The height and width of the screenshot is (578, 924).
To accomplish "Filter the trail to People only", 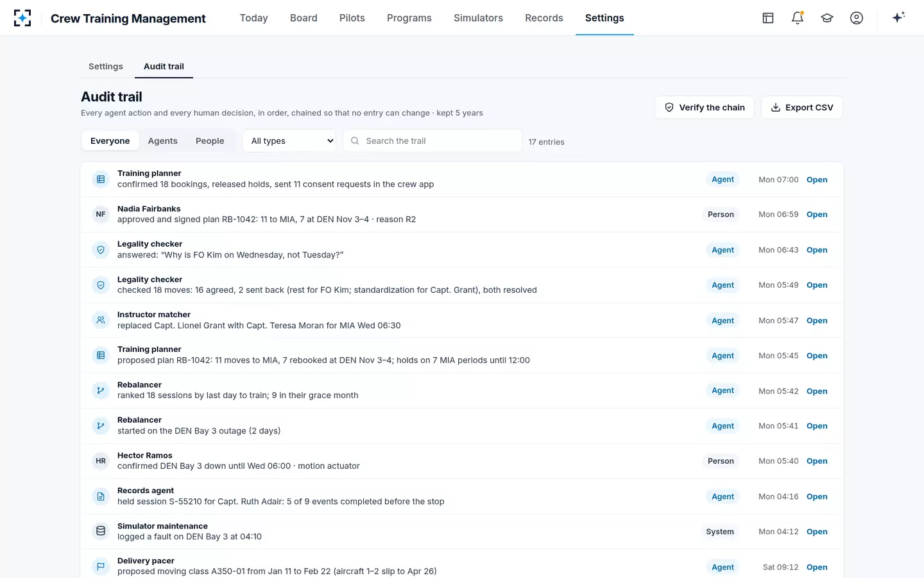I will click(x=210, y=141).
